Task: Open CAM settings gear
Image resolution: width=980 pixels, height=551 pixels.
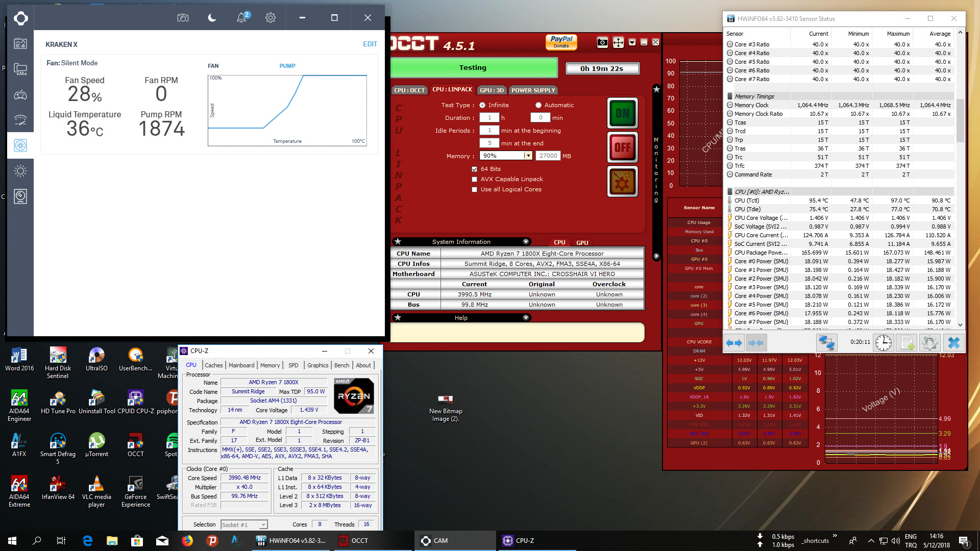Action: (271, 18)
